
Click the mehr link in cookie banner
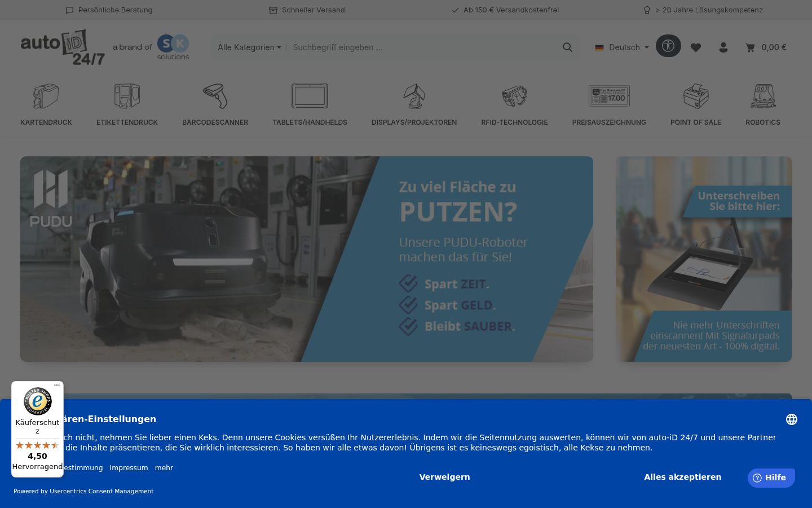pos(164,468)
